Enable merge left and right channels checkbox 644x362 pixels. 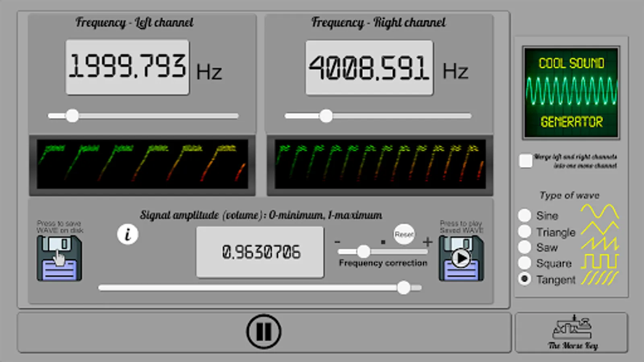click(526, 160)
